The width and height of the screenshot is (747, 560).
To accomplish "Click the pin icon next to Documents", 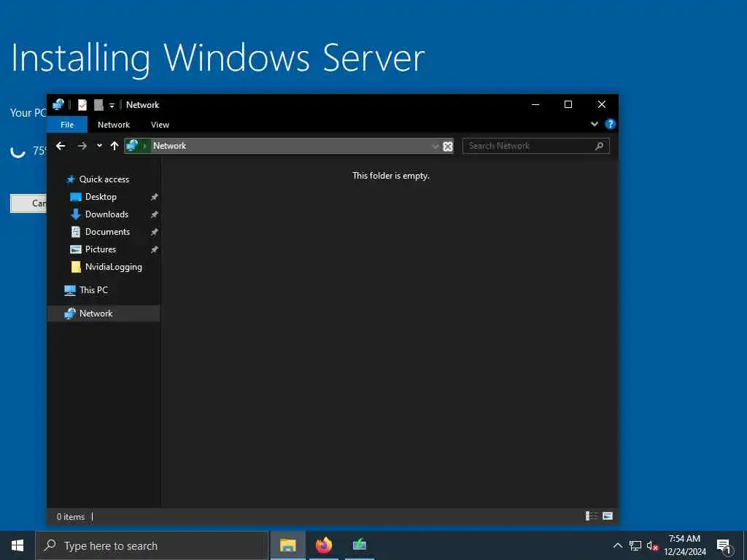I will [x=155, y=233].
